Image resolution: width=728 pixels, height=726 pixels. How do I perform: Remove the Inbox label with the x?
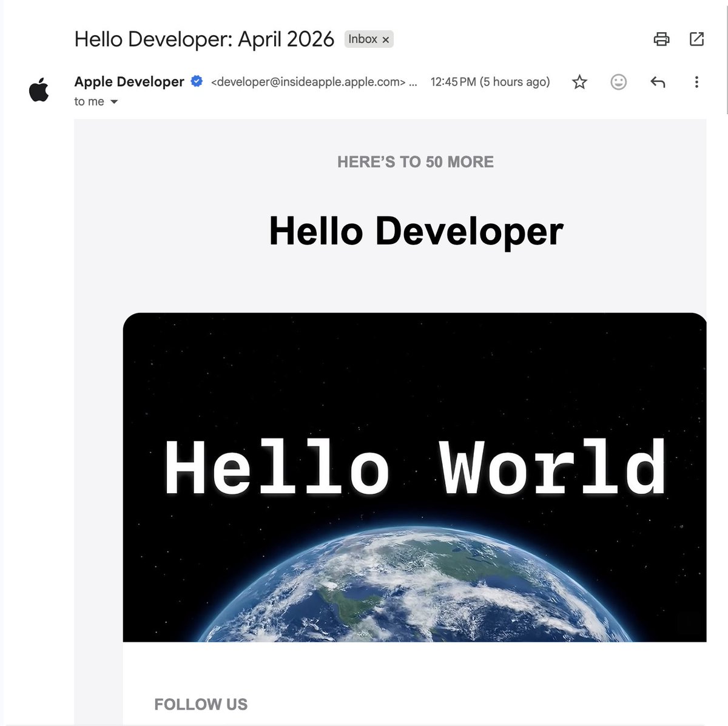pos(386,39)
